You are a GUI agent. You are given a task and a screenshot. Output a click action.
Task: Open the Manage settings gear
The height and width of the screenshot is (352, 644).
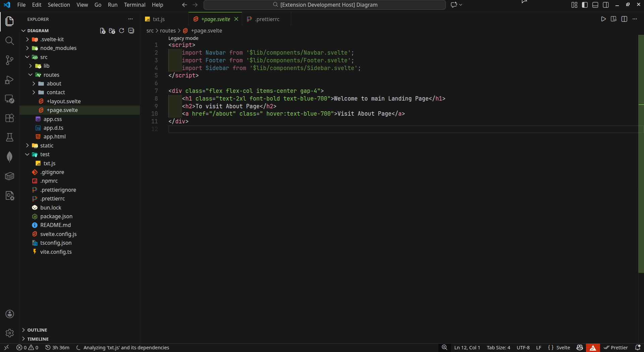[10, 333]
